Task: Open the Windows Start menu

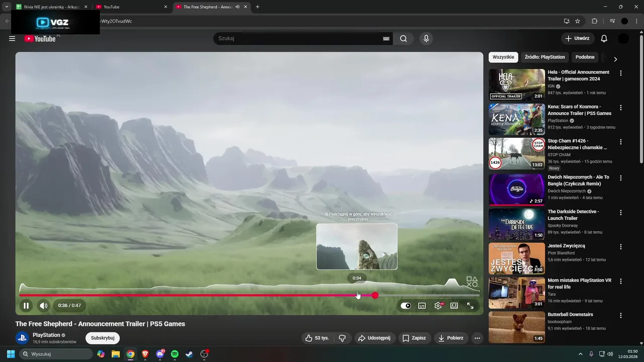Action: coord(11,354)
